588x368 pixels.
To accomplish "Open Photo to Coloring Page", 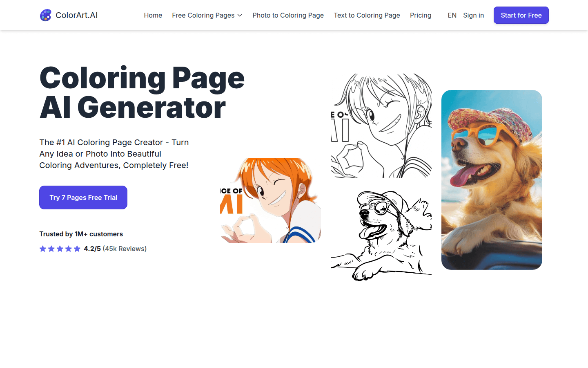I will (x=288, y=15).
